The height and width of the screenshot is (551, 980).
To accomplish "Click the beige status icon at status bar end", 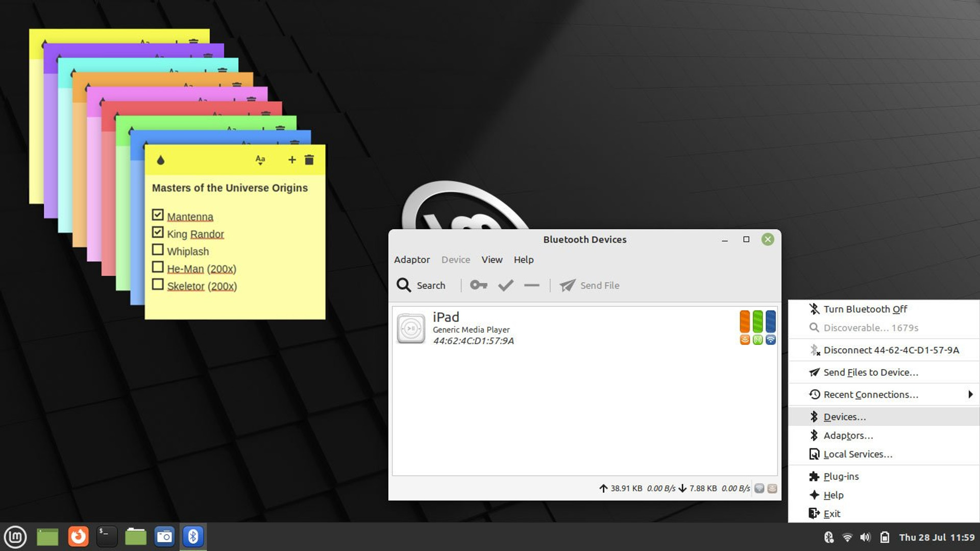I will coord(772,488).
